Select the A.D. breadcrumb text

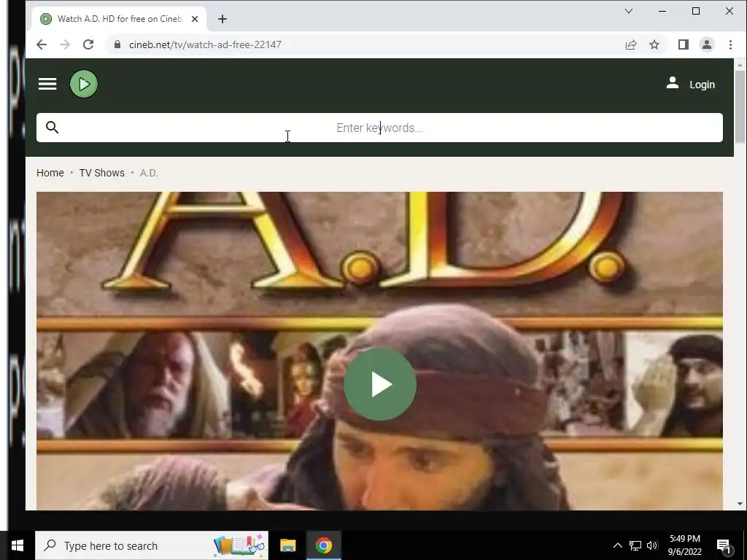point(149,173)
